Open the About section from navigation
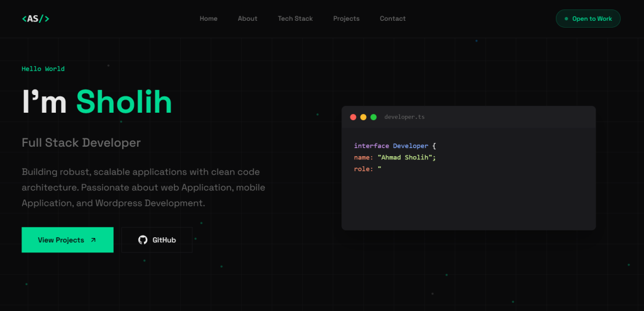This screenshot has width=644, height=311. tap(247, 19)
